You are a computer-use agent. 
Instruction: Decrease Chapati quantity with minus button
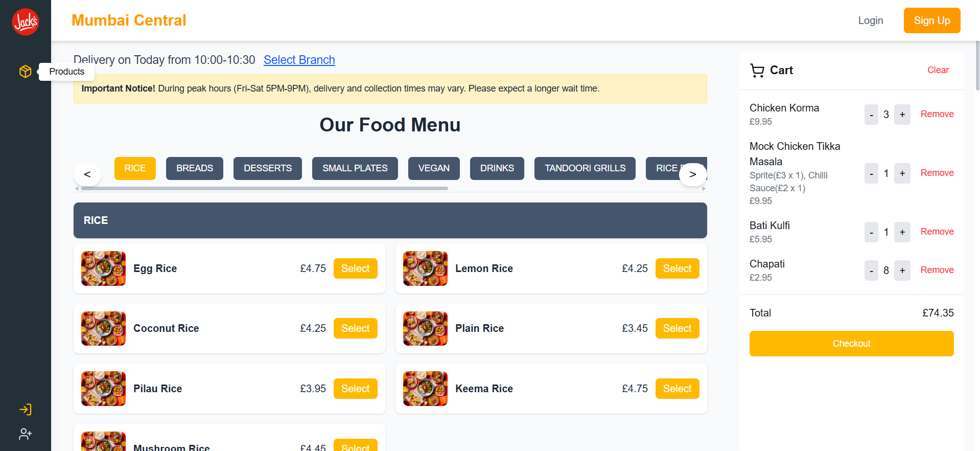pos(871,270)
